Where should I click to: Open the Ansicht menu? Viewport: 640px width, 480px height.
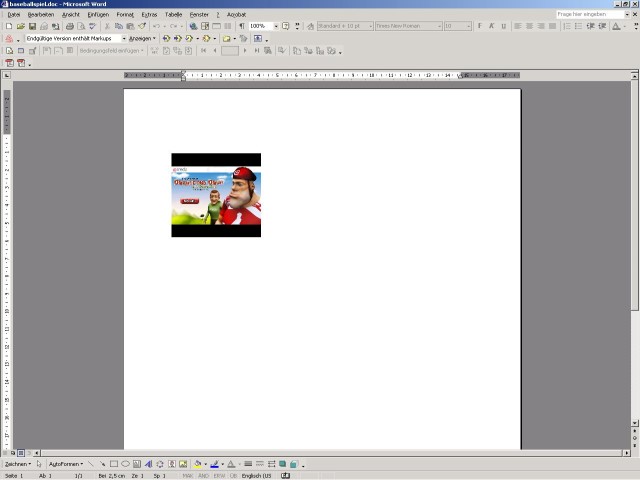[71, 15]
